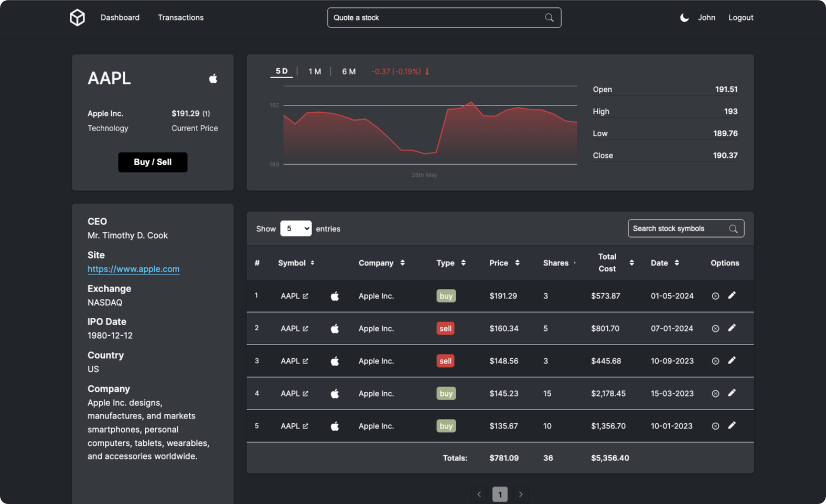Open John's profile link
The width and height of the screenshot is (826, 504).
point(706,17)
